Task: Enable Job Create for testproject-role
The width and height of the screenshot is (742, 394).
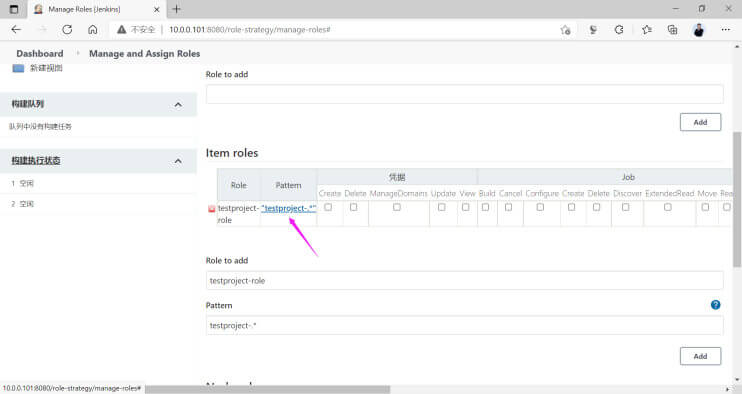Action: click(x=572, y=207)
